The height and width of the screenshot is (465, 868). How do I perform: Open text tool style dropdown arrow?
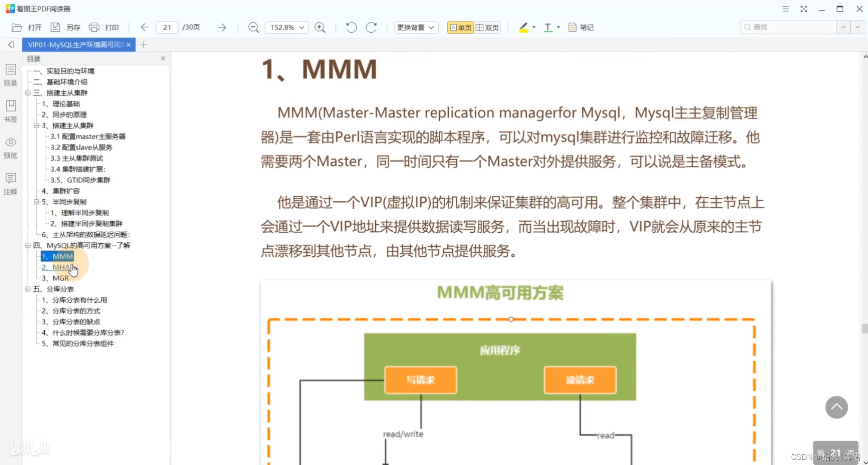point(558,28)
